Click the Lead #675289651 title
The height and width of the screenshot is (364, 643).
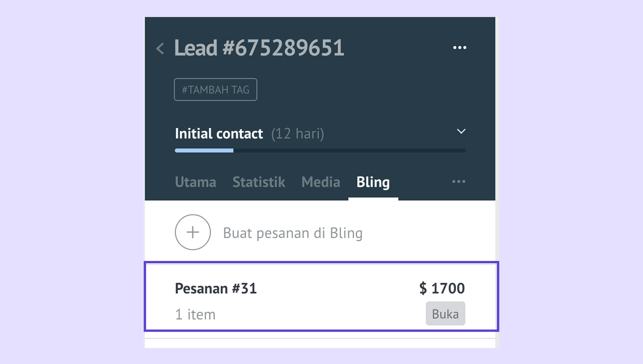(259, 48)
